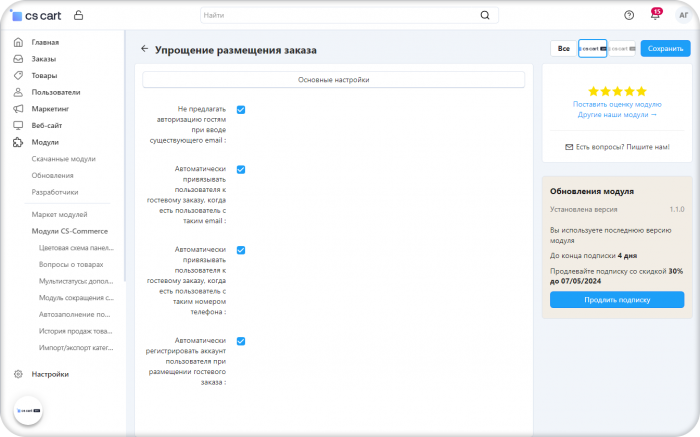
Task: Open the АГ user avatar menu
Action: [x=683, y=15]
